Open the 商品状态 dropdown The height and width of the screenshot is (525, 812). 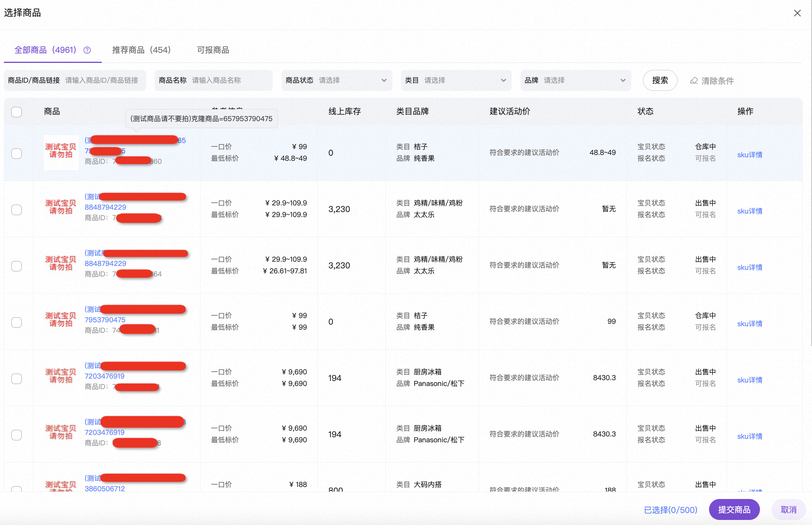coord(337,80)
